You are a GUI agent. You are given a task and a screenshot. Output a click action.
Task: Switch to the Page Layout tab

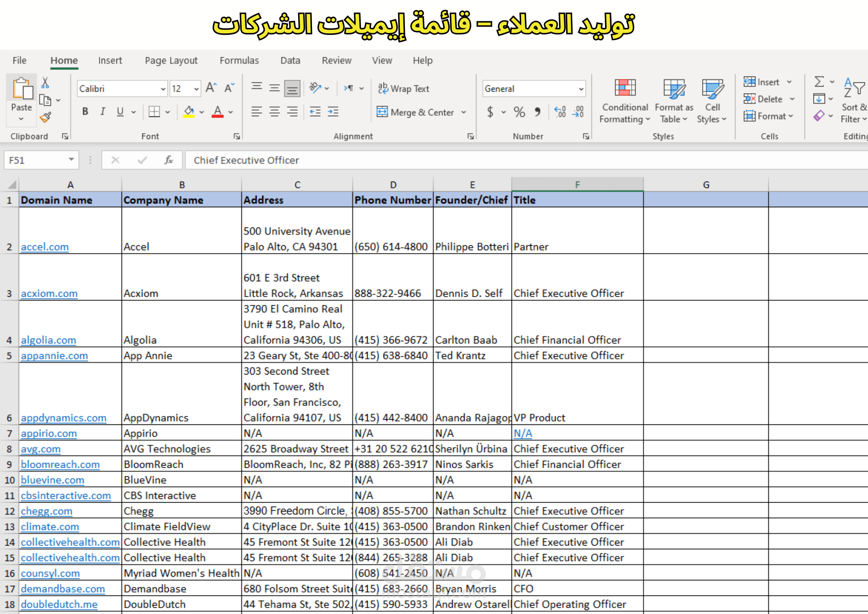[x=171, y=60]
